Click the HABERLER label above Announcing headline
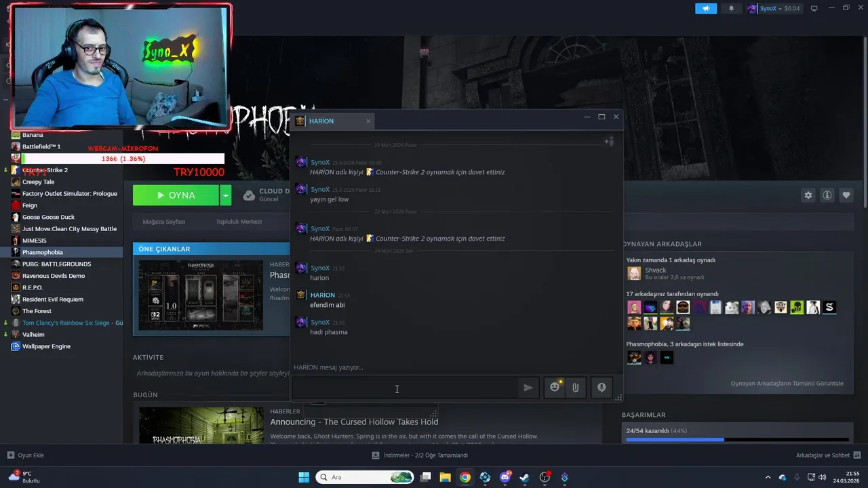The height and width of the screenshot is (488, 868). coord(285,411)
